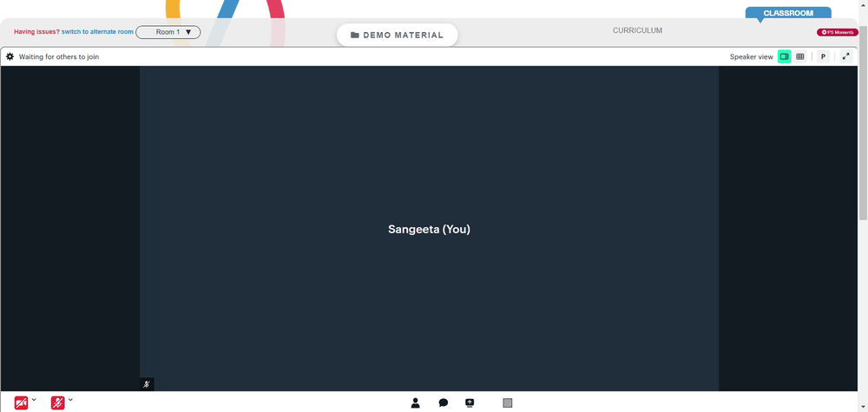The height and width of the screenshot is (412, 868).
Task: Click the scrollbar up arrow
Action: [x=863, y=4]
